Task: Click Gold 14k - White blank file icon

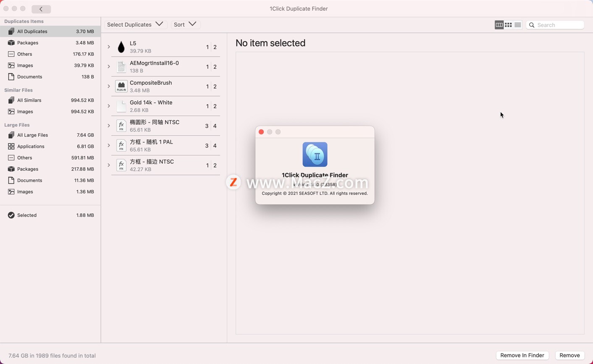Action: pos(121,106)
